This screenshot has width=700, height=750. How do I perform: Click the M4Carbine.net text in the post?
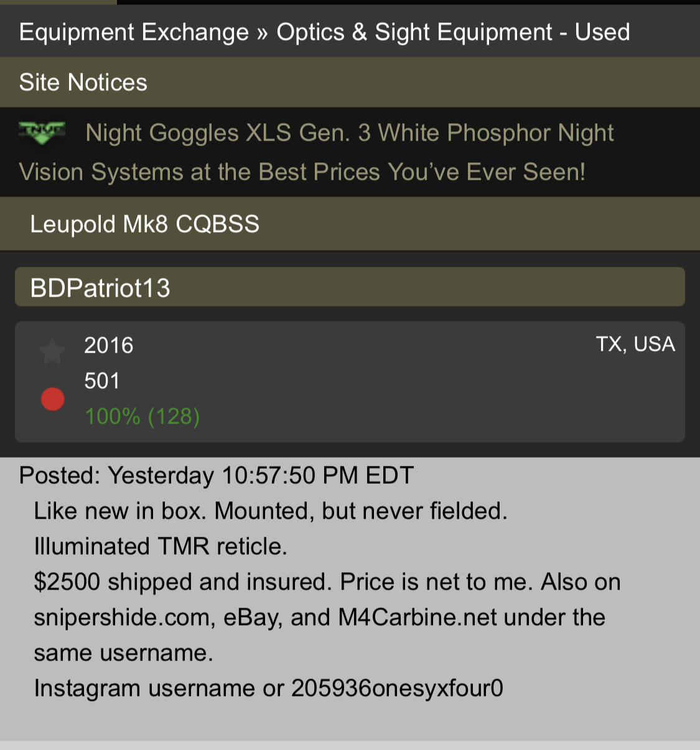[x=418, y=618]
